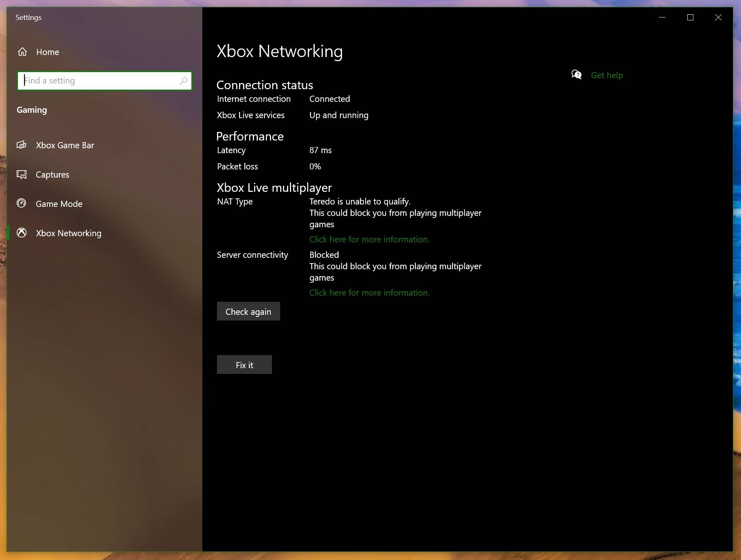
Task: Open Server connectivity more information link
Action: [x=369, y=293]
